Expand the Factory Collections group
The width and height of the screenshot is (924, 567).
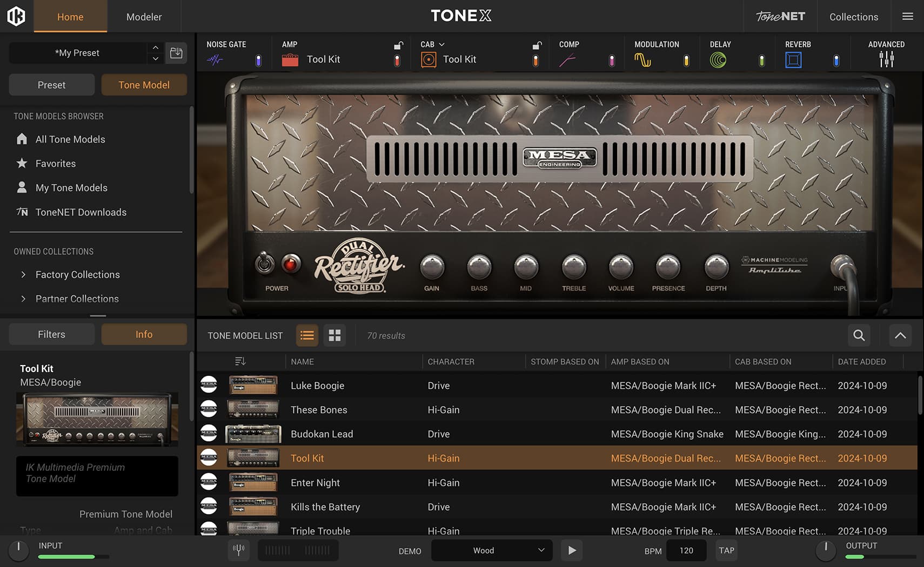click(24, 274)
